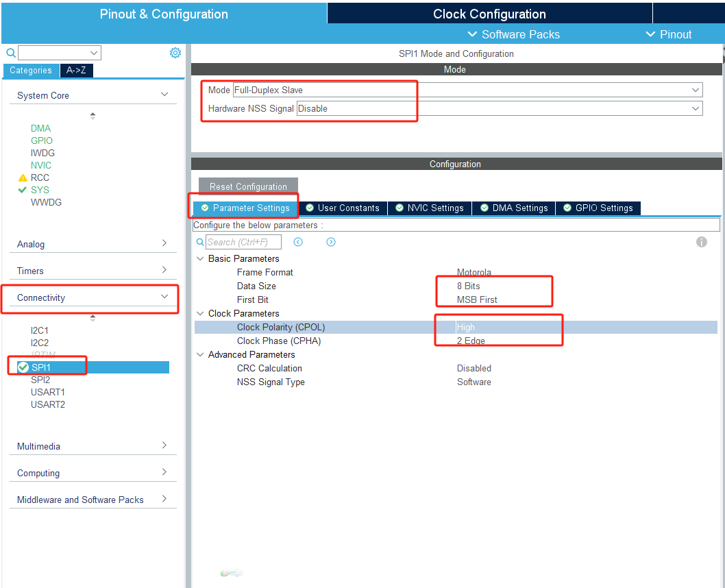Click the info icon in parameters panel
725x588 pixels.
[702, 242]
